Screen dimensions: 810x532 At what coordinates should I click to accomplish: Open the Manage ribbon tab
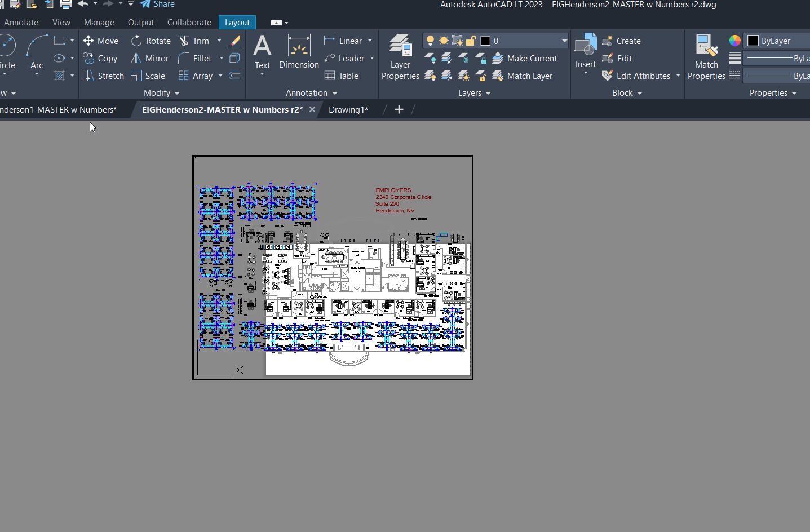pyautogui.click(x=99, y=23)
